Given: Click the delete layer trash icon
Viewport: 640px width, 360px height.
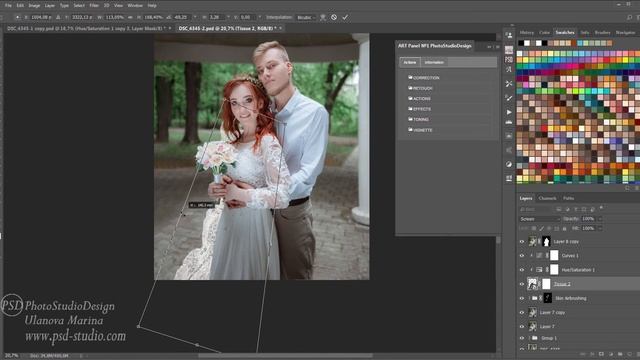Looking at the screenshot, I should pos(638,354).
